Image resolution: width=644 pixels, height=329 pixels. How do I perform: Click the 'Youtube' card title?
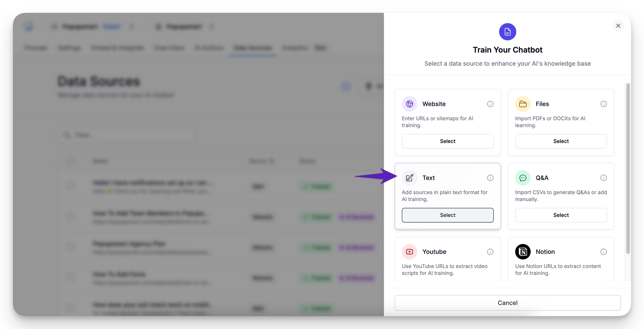[x=434, y=252]
